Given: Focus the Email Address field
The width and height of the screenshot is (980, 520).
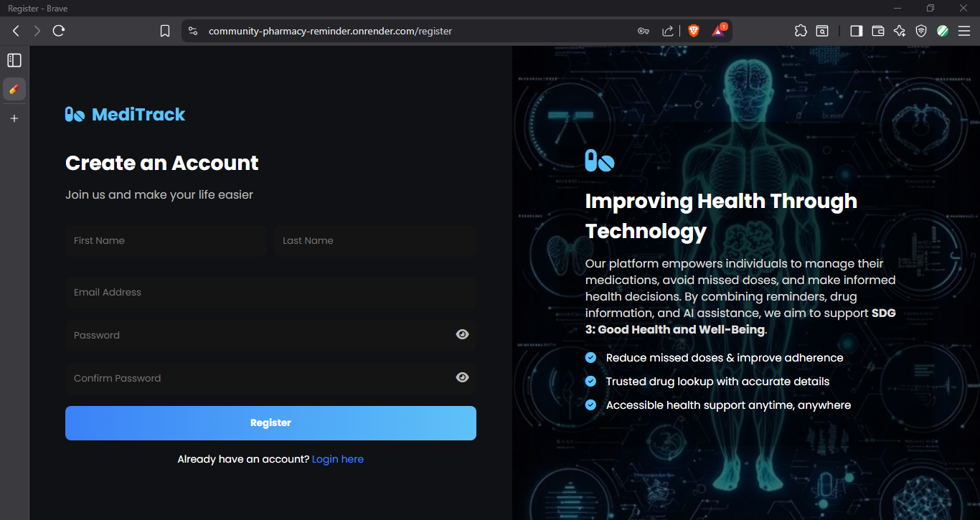Looking at the screenshot, I should (270, 293).
